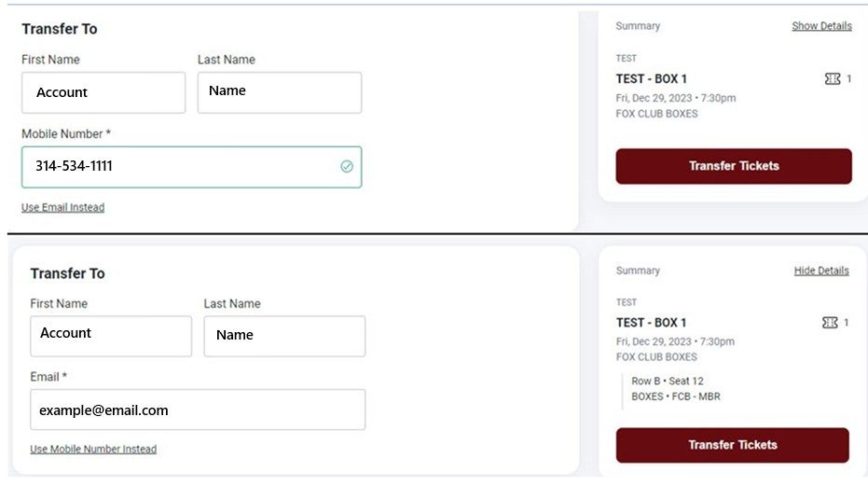Click the BOXES FCB - MBR detail line
The image size is (868, 486).
tap(676, 396)
